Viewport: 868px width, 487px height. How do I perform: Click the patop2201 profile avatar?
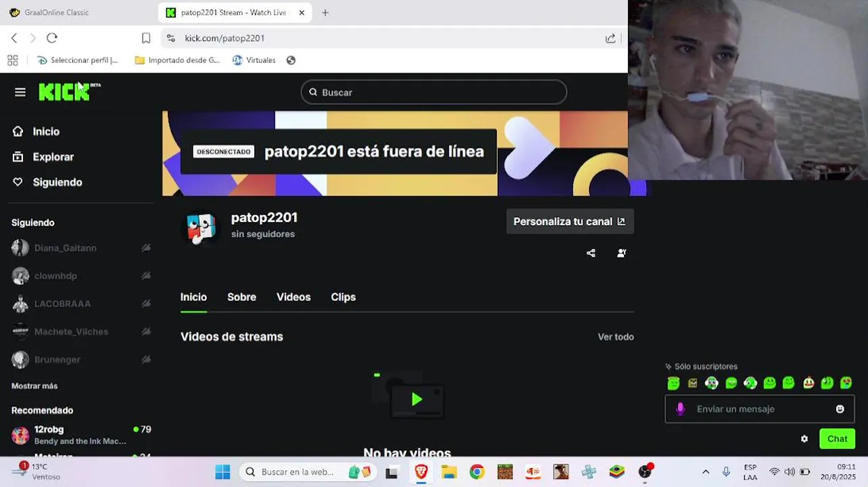[201, 228]
